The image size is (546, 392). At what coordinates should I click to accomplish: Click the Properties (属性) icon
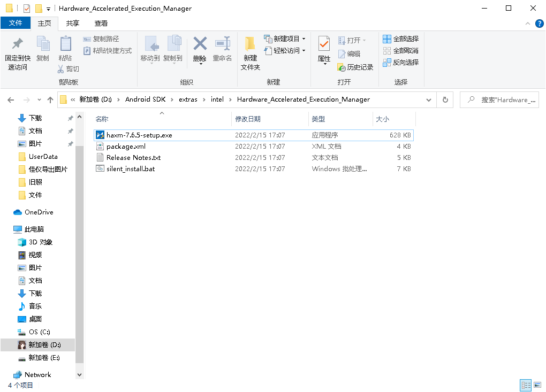[x=324, y=44]
